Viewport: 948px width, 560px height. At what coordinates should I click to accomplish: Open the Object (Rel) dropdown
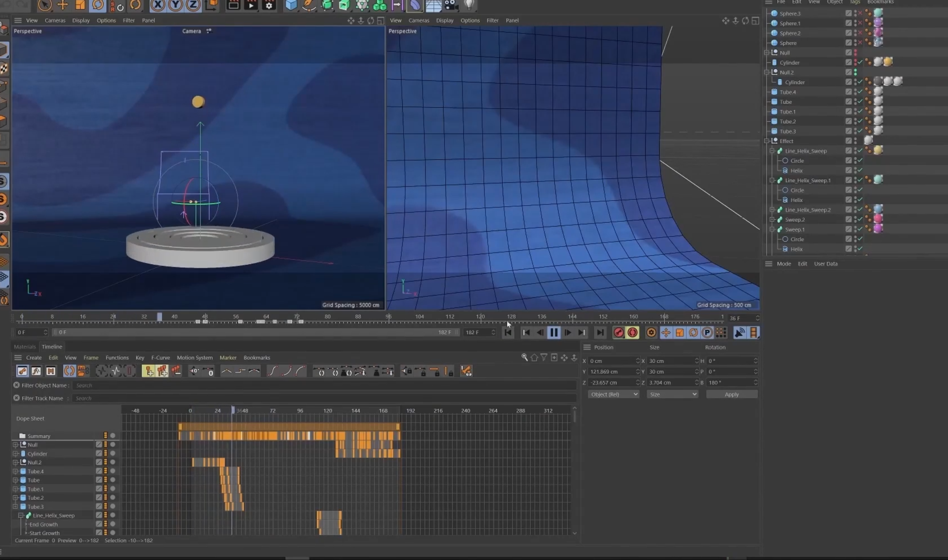tap(613, 394)
